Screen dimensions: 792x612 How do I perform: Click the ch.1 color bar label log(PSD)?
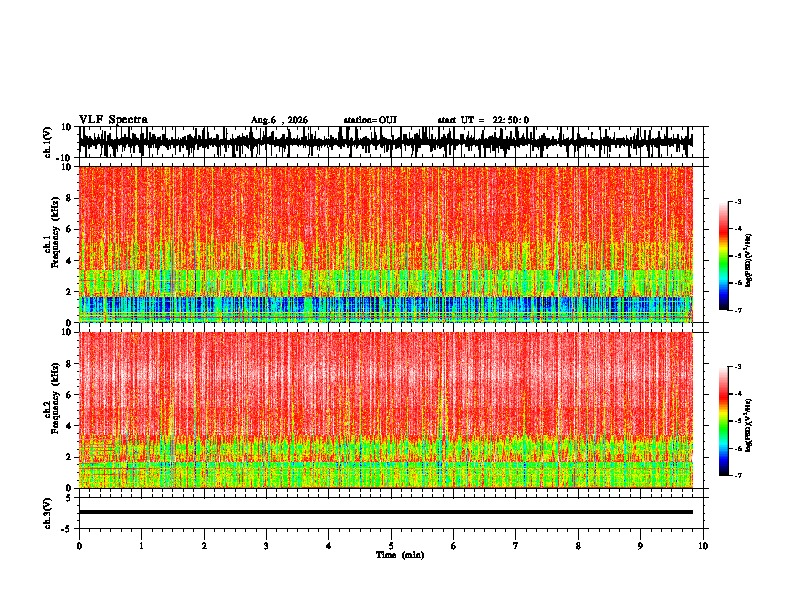tap(749, 260)
